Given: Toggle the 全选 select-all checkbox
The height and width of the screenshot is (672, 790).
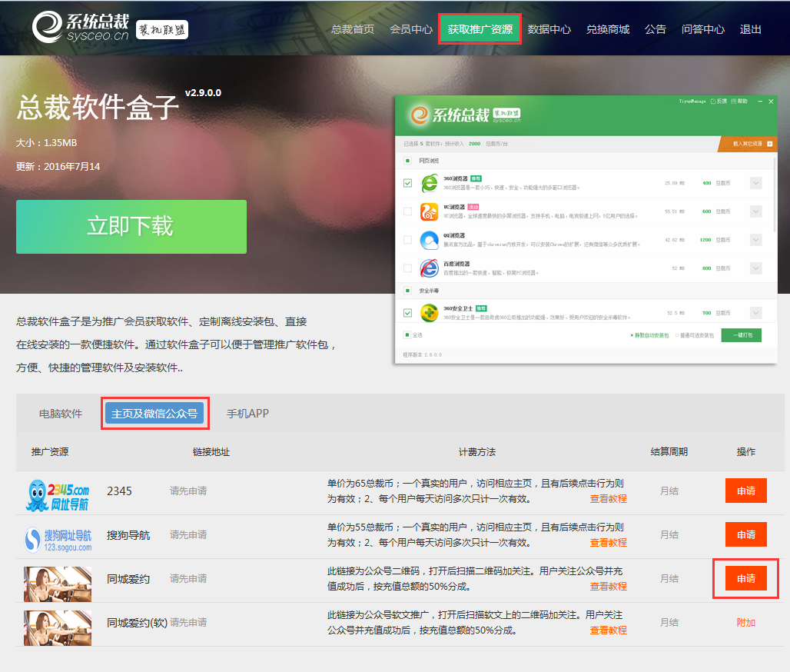Looking at the screenshot, I should coord(407,334).
